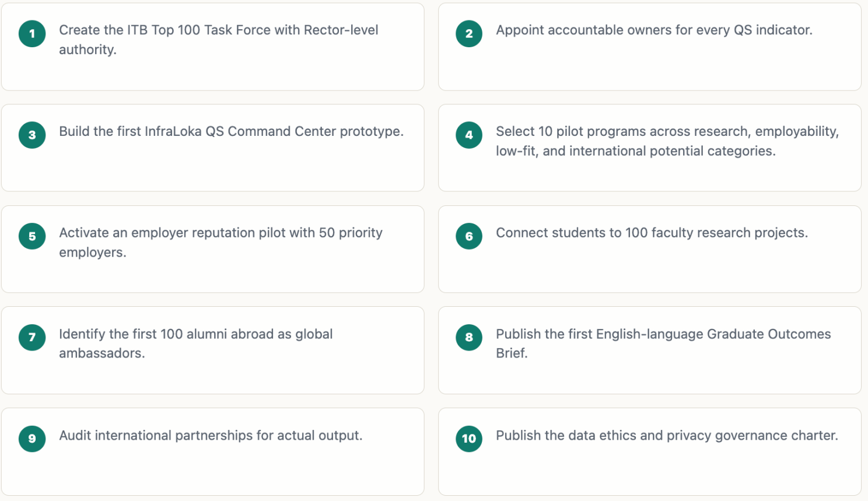This screenshot has height=501, width=868.
Task: Select the number 5 circle badge
Action: [32, 236]
